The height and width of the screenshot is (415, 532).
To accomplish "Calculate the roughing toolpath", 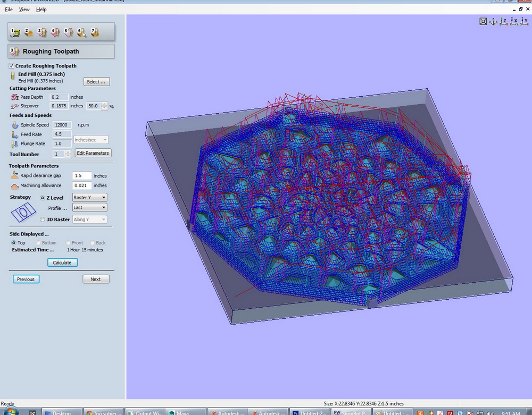I will click(62, 262).
